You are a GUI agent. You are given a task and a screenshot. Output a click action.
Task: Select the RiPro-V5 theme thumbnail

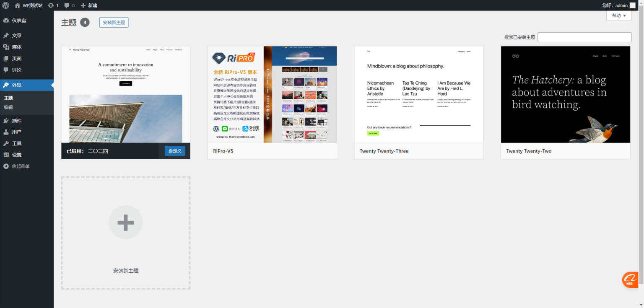[x=272, y=94]
